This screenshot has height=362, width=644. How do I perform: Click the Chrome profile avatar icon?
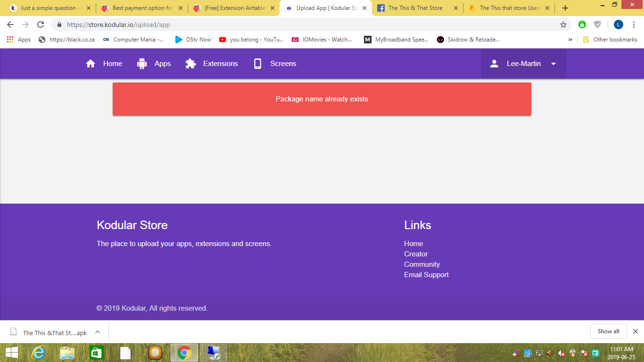pyautogui.click(x=618, y=25)
